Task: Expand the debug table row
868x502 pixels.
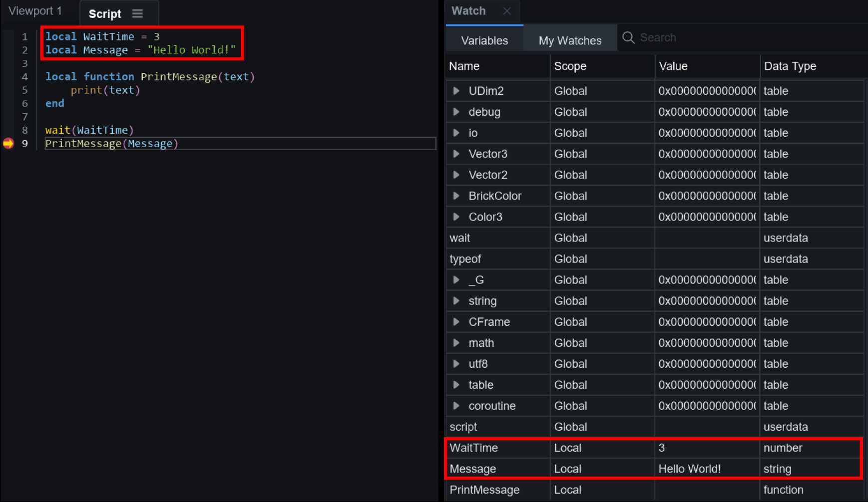Action: point(456,112)
